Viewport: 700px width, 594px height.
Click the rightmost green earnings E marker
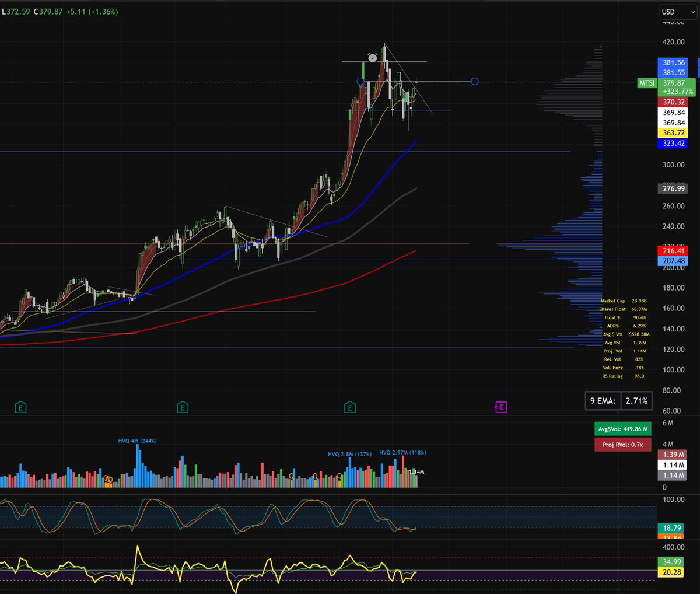pos(349,407)
